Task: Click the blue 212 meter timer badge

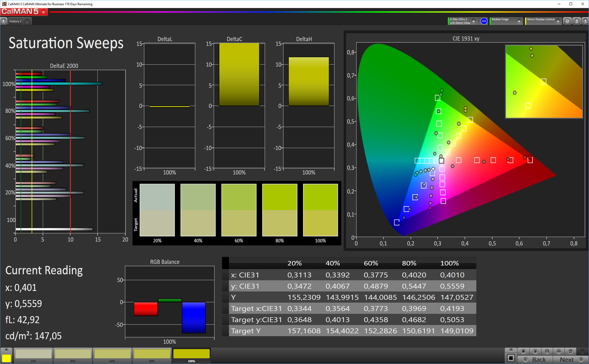Action: point(484,21)
